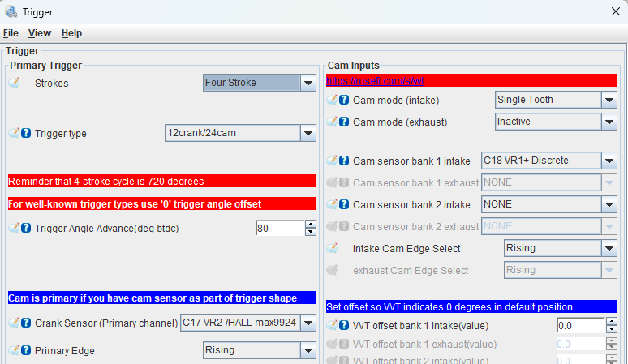This screenshot has height=364, width=628.
Task: Click the help icon beside Primary Edge
Action: 26,351
